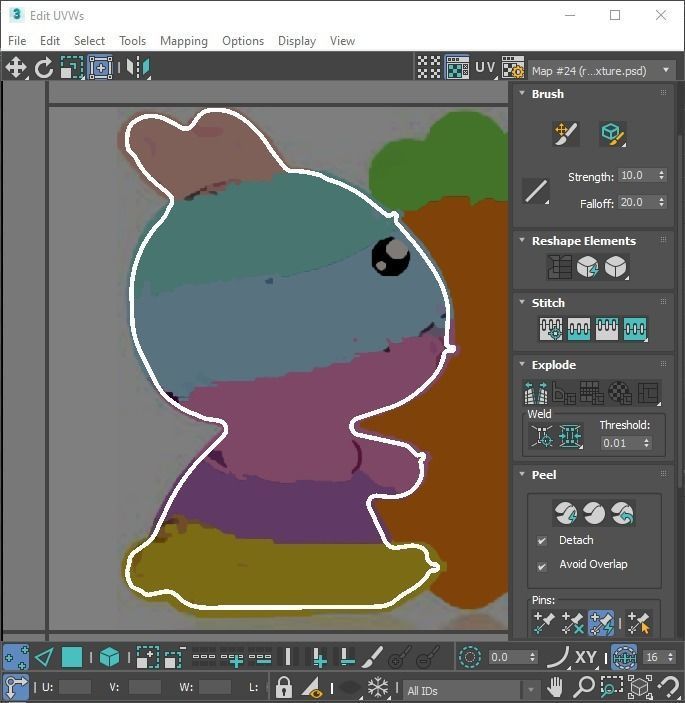Collapse the Brush rollout

point(522,93)
